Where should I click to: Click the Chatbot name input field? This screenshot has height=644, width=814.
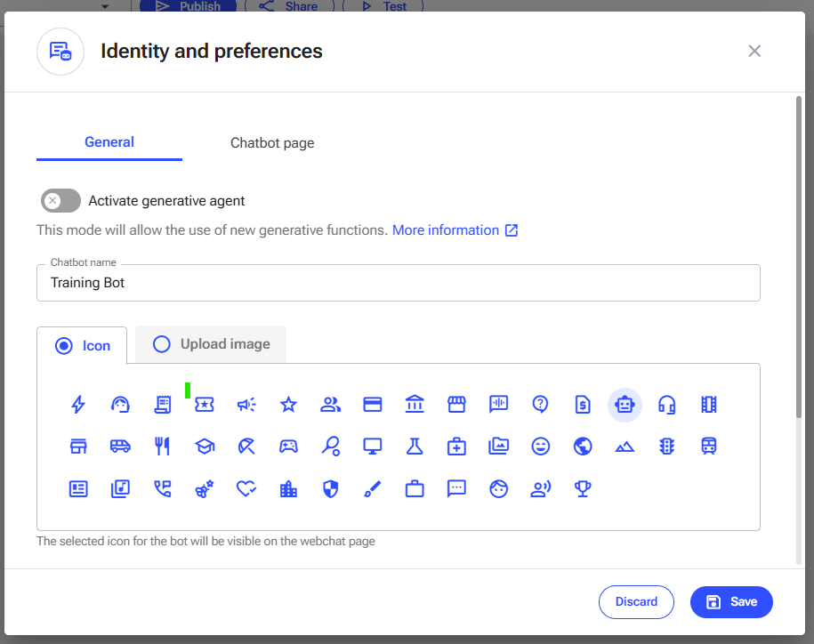(399, 283)
